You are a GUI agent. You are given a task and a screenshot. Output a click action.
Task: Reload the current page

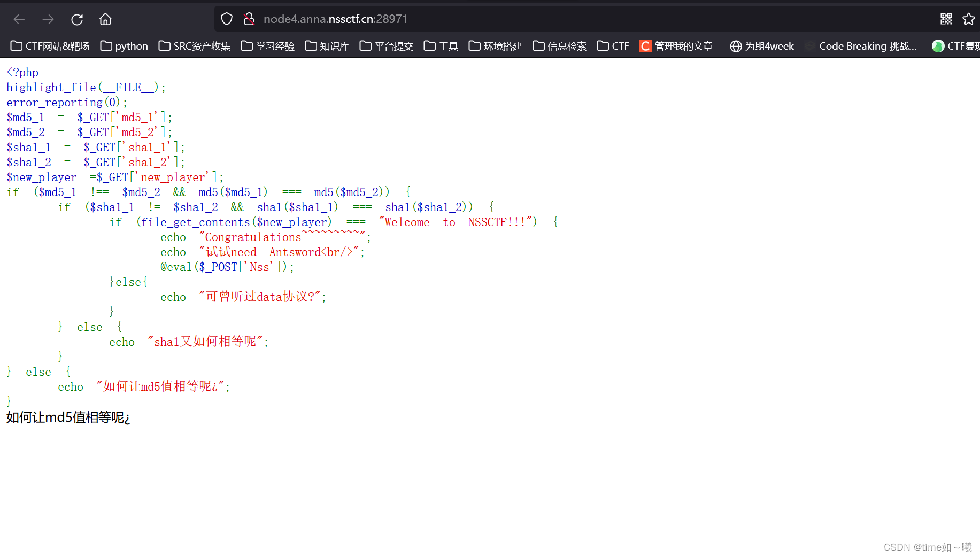tap(77, 19)
